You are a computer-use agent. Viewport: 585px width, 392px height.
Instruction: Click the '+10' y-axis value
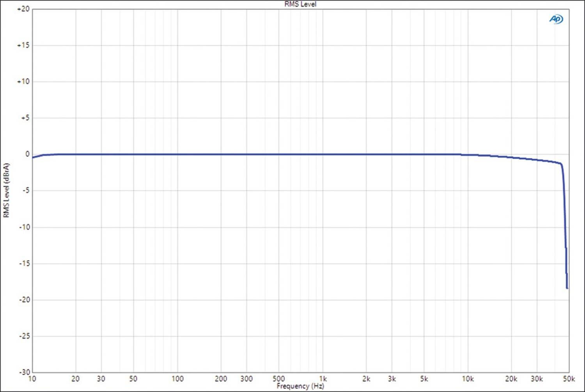tap(23, 82)
